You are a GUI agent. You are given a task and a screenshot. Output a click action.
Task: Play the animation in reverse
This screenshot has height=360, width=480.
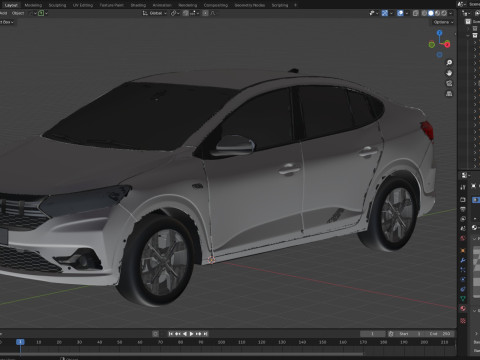(185, 334)
